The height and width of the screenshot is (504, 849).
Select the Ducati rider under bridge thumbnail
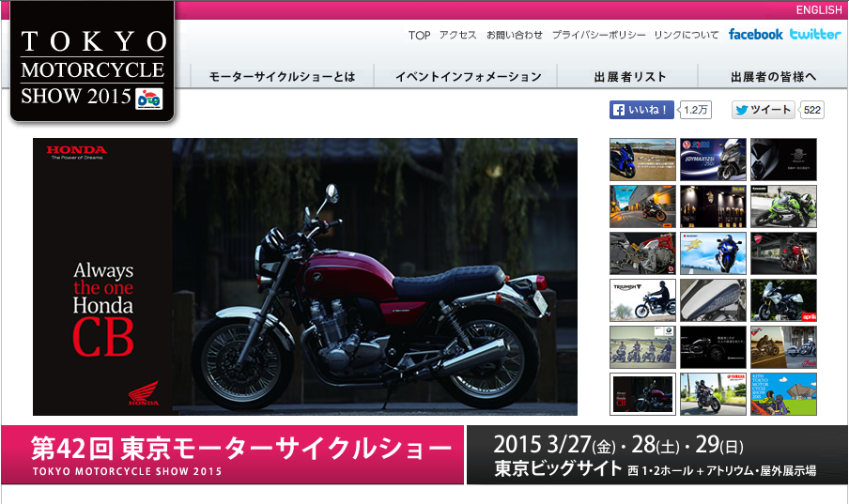783,253
